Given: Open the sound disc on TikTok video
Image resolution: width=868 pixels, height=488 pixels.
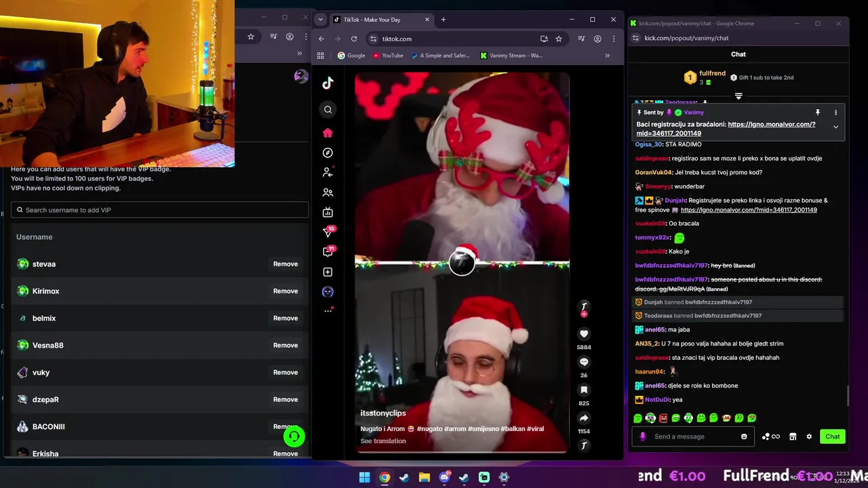Looking at the screenshot, I should [584, 445].
